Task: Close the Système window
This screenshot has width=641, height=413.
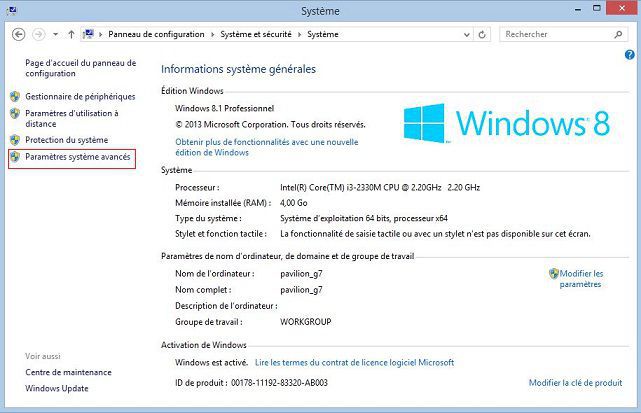Action: [x=622, y=9]
